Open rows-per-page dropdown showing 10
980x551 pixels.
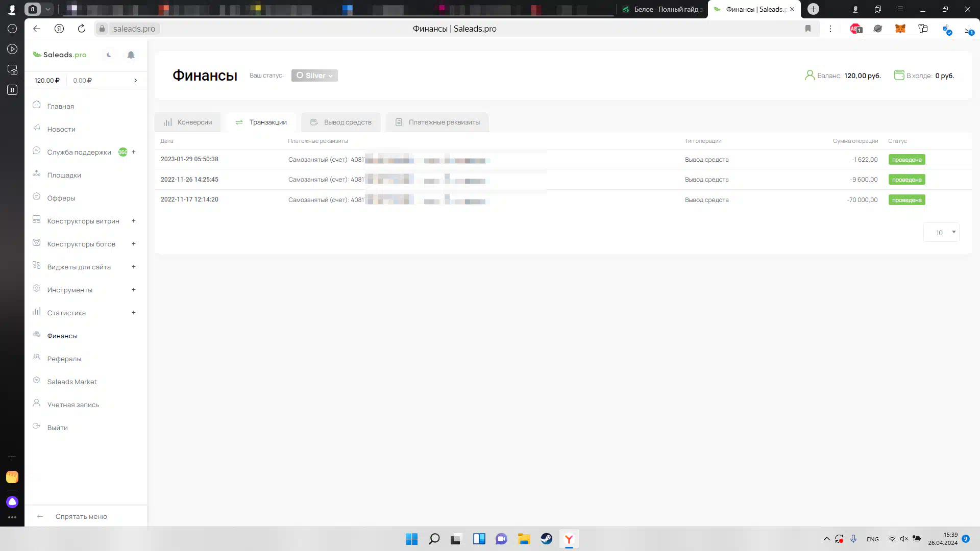coord(941,233)
